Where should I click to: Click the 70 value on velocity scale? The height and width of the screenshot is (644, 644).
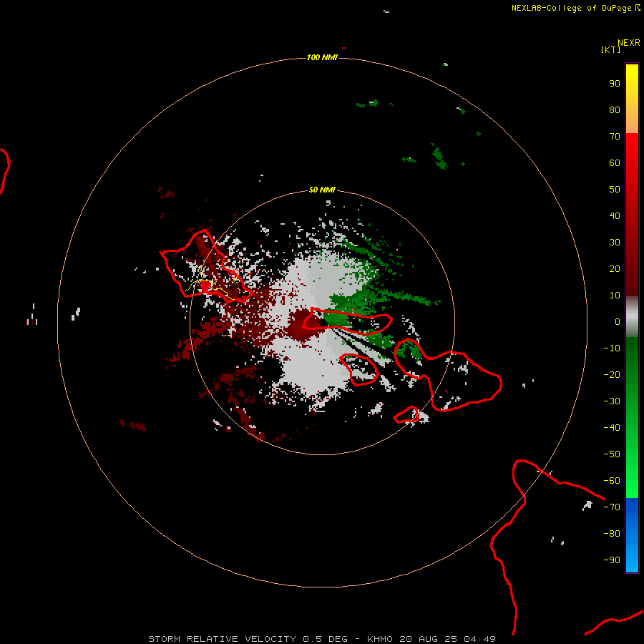[x=615, y=137]
